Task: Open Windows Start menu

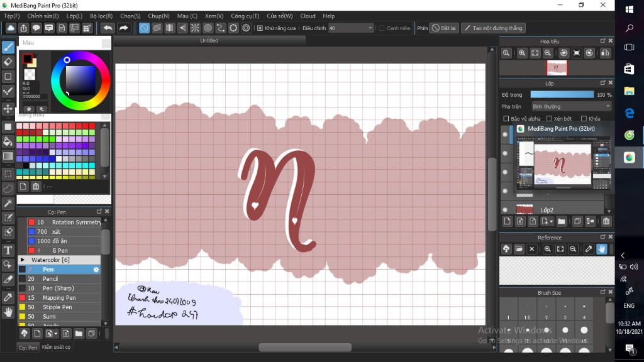Action: point(629,9)
